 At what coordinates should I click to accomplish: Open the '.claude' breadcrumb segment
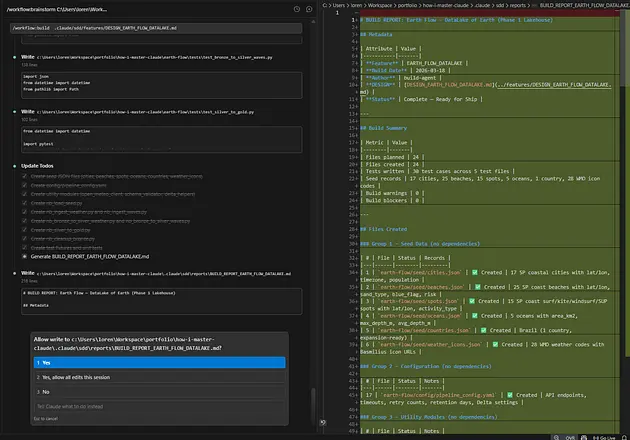pos(483,5)
